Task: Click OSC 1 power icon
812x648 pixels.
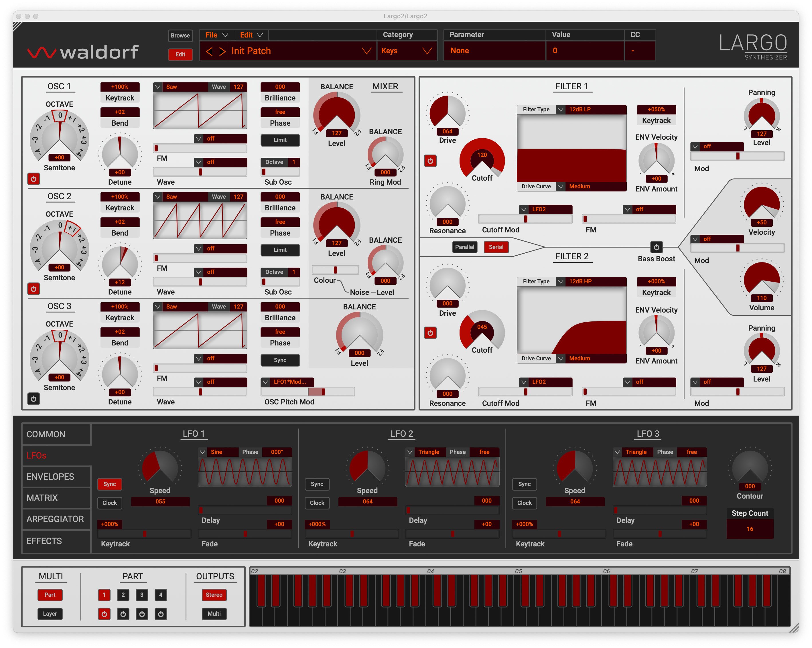Action: click(x=33, y=179)
